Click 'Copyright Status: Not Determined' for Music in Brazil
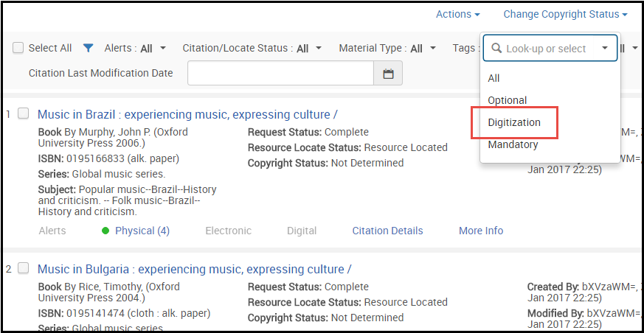Screen dimensions: 644x333 pos(326,163)
